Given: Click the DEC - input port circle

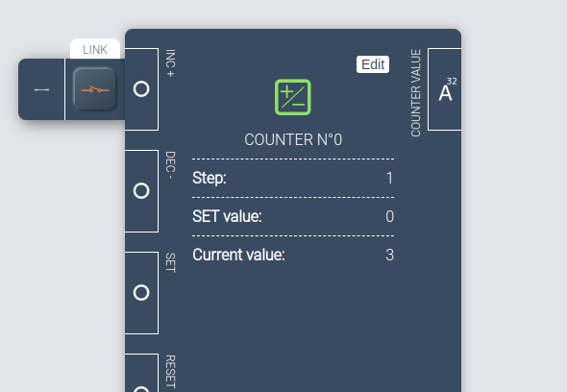Looking at the screenshot, I should click(x=141, y=190).
